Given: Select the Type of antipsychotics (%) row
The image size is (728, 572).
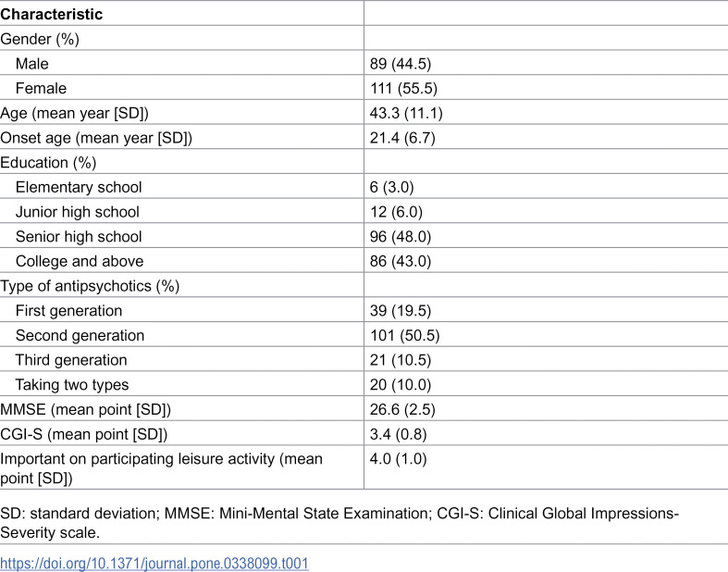Looking at the screenshot, I should point(364,286).
